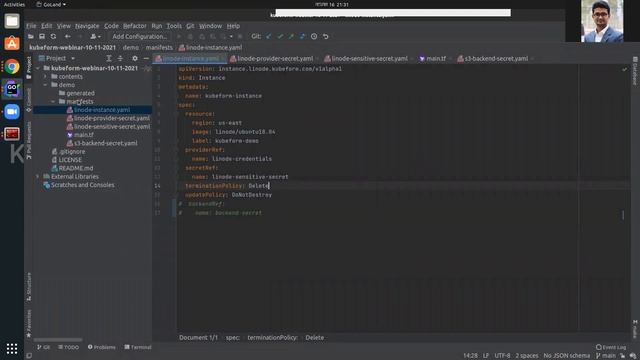Click 2 spaces indent setting
Image resolution: width=640 pixels, height=360 pixels.
(x=527, y=356)
